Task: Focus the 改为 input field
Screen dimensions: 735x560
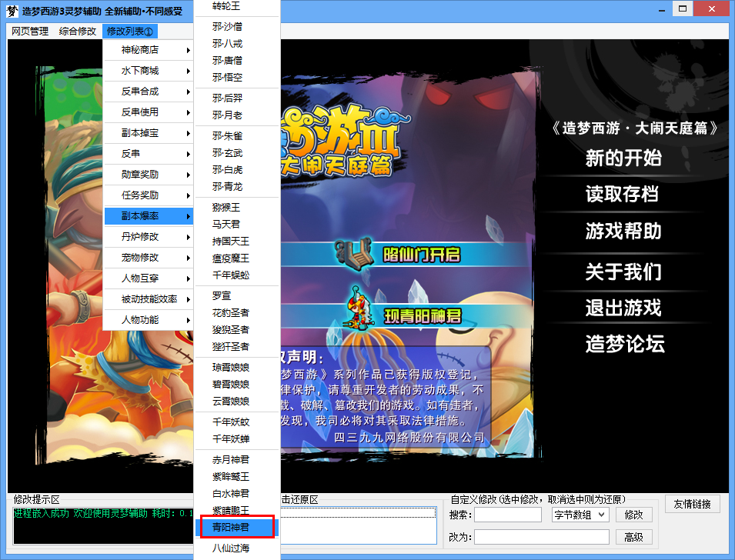Action: click(541, 537)
